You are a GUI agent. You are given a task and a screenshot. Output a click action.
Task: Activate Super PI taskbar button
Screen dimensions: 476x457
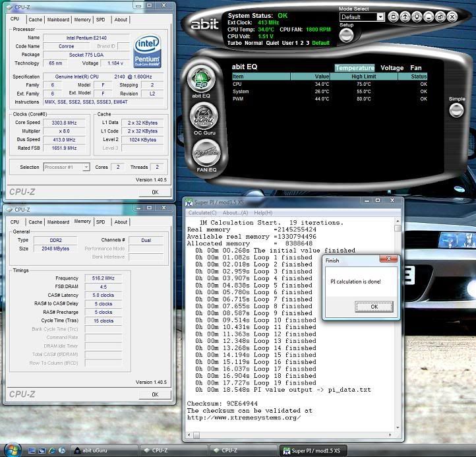click(312, 450)
